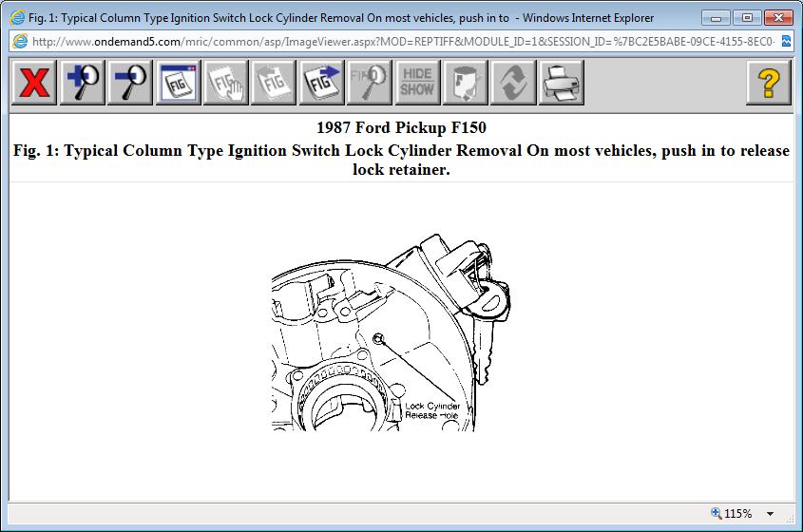Click the IE logo in the title bar
Screen dimensions: 803x532
tap(17, 18)
